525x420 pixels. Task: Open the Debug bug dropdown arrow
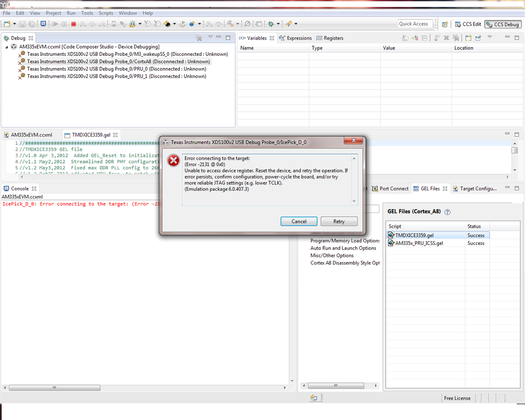coord(278,24)
